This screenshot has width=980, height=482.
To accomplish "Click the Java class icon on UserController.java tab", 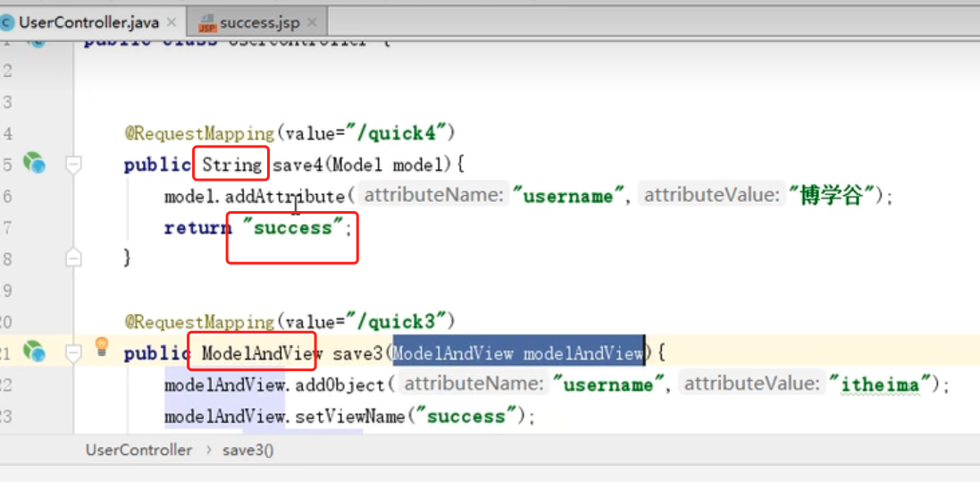I will pos(7,22).
